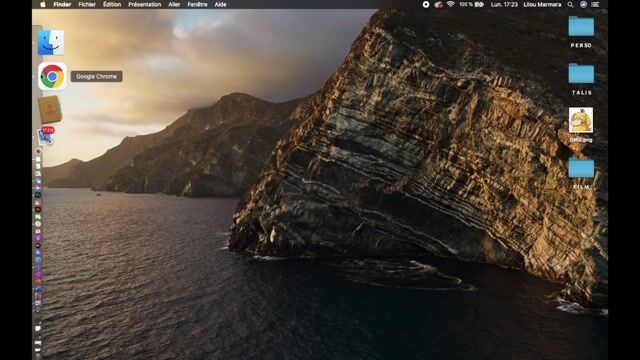Open the Apple menu
The image size is (640, 360).
[x=43, y=4]
